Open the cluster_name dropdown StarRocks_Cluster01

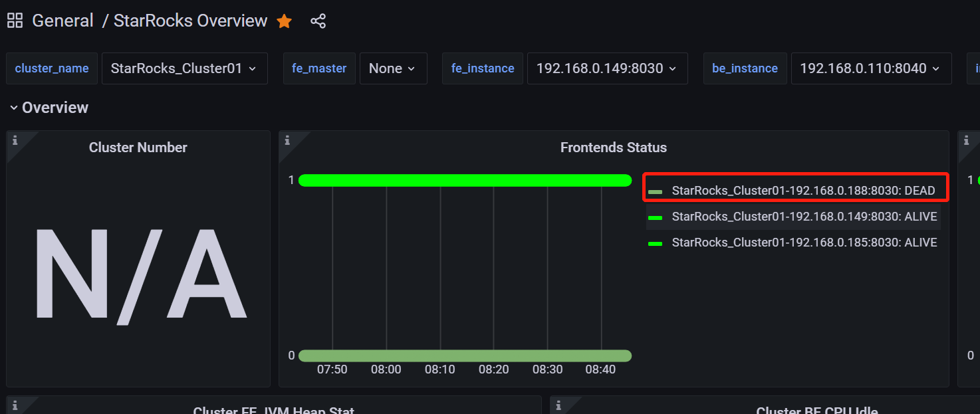coord(185,68)
